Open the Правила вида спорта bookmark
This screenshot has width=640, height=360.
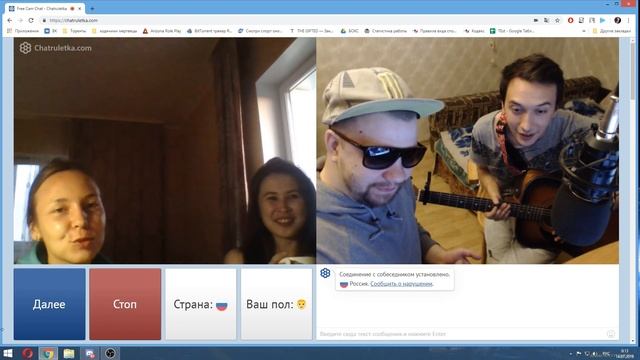(435, 31)
